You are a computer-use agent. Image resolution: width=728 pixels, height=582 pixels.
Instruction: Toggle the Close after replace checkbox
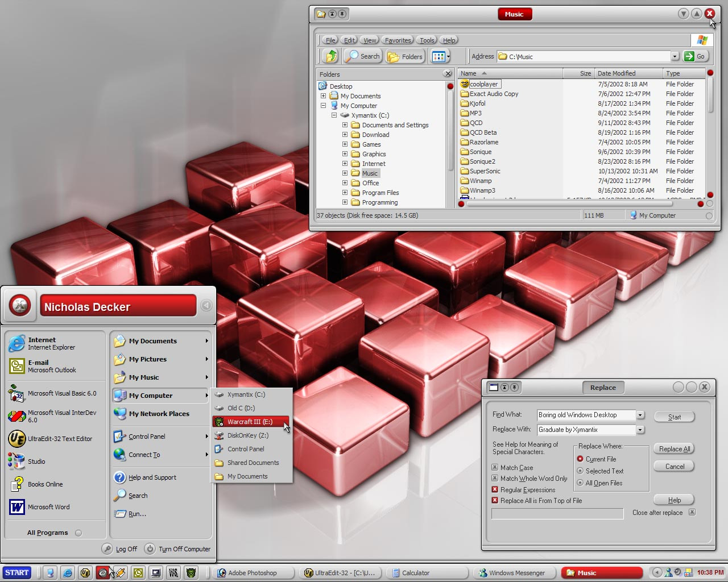point(692,512)
